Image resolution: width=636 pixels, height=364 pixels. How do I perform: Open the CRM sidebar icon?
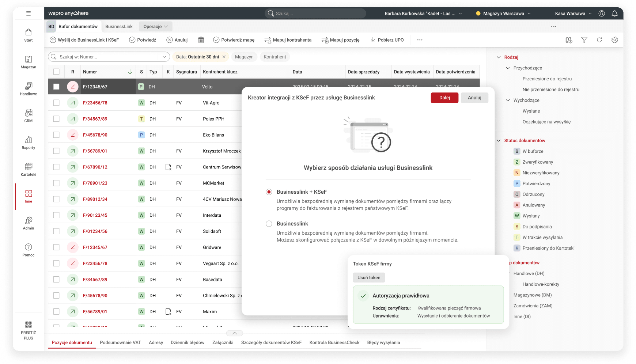[29, 115]
